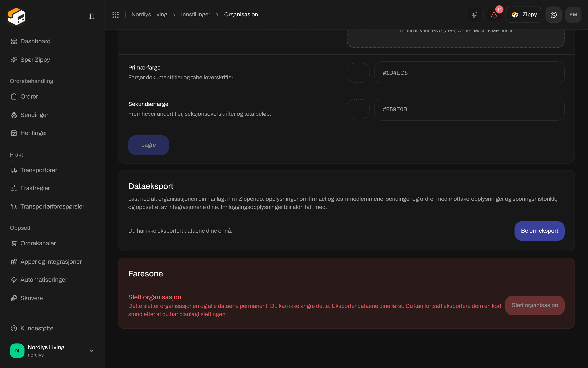
Task: Click the Kundestøtte help circle icon
Action: click(x=14, y=328)
